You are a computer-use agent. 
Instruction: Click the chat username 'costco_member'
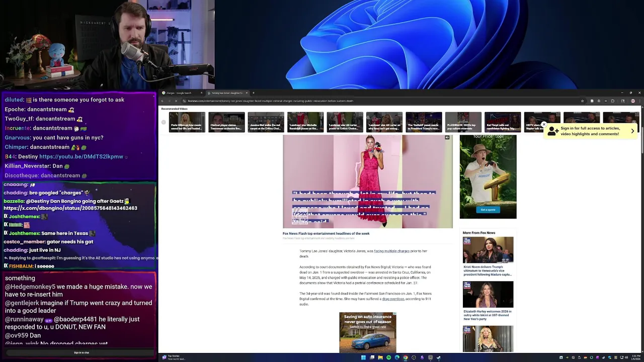click(24, 242)
